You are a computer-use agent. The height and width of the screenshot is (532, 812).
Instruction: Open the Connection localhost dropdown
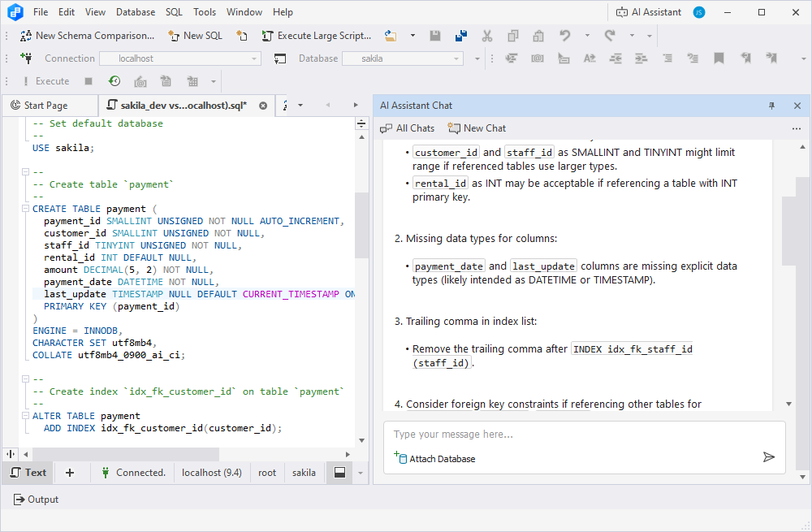pyautogui.click(x=180, y=58)
